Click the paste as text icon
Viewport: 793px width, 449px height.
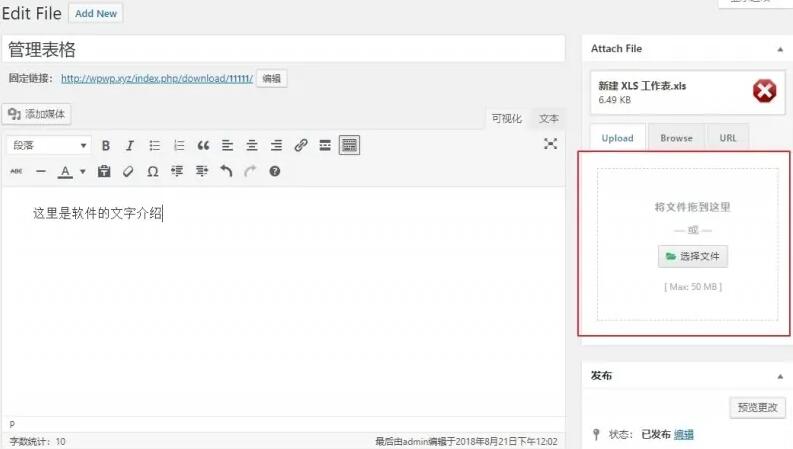point(104,171)
